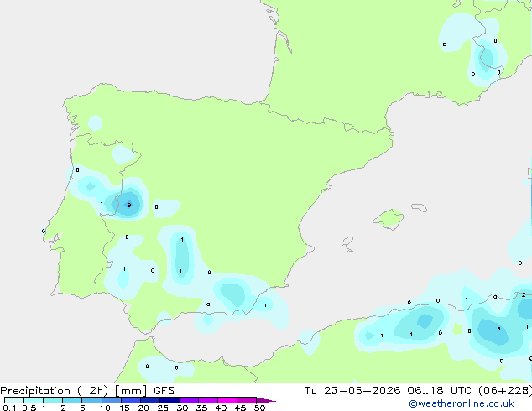This screenshot has width=532, height=411.
Task: Select the 5–10 mm legend color box
Action: coord(91,400)
